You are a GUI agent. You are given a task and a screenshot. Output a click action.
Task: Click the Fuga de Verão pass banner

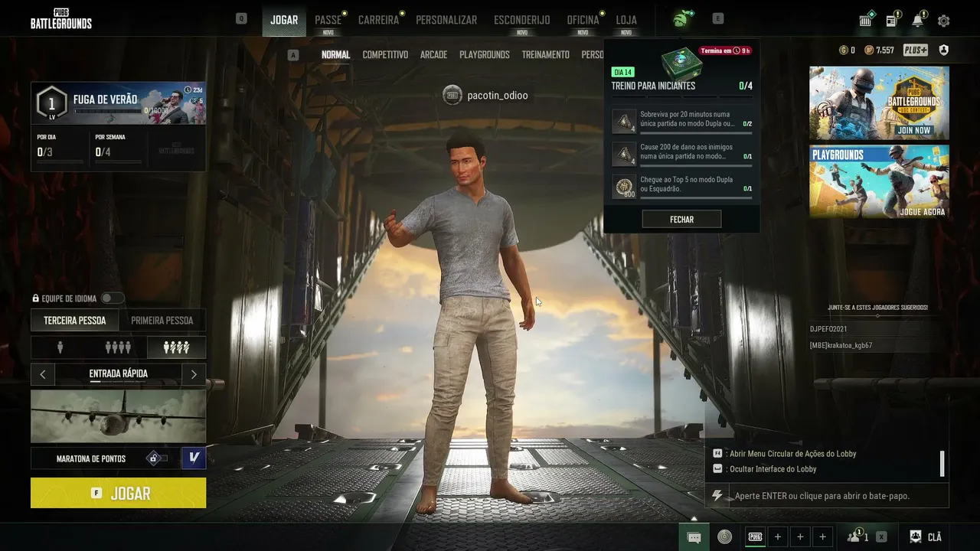[x=118, y=103]
